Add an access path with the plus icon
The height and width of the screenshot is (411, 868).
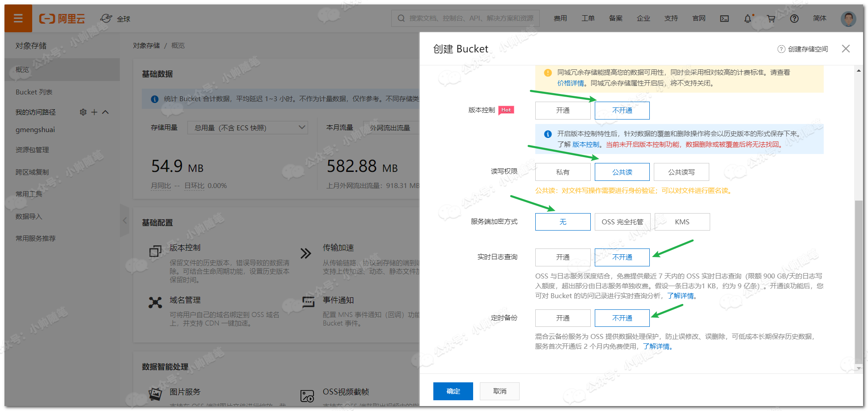94,112
